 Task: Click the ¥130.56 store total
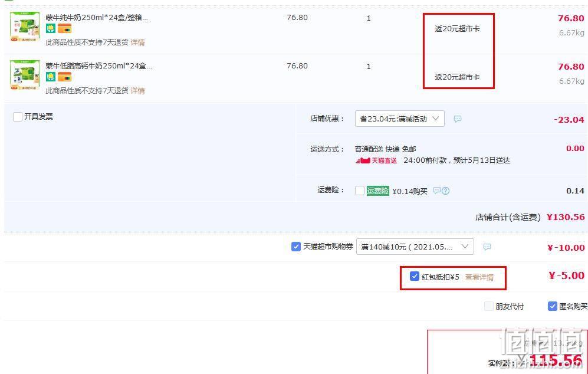[x=566, y=217]
